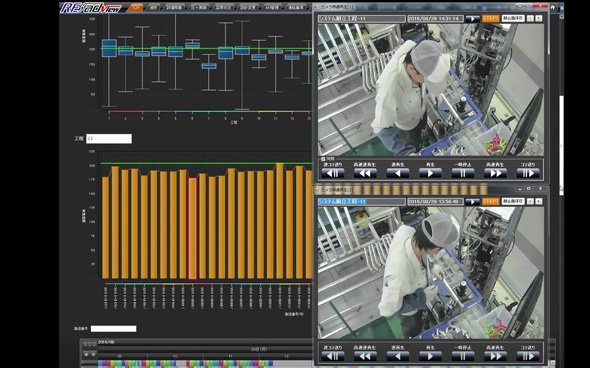
Task: Click システム順位 工程-11 field in upper window
Action: coord(362,18)
